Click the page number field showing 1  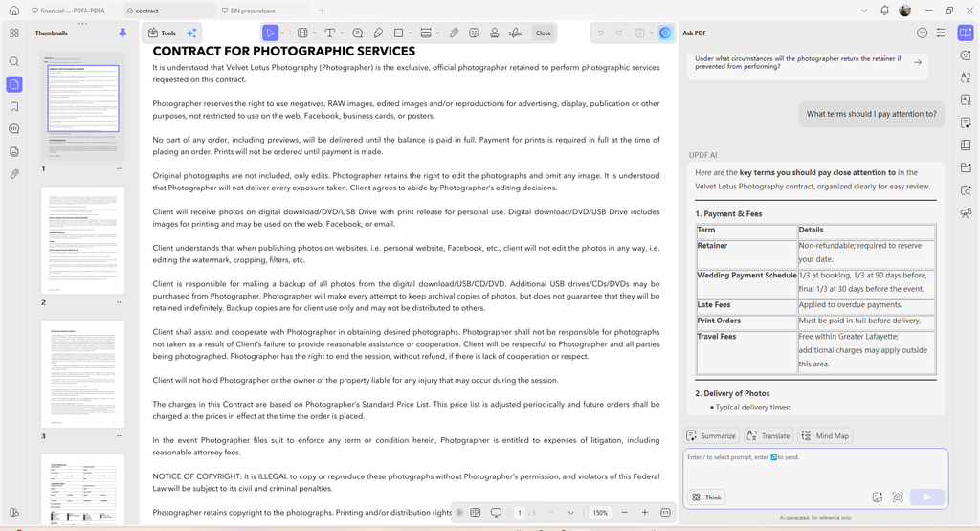520,512
